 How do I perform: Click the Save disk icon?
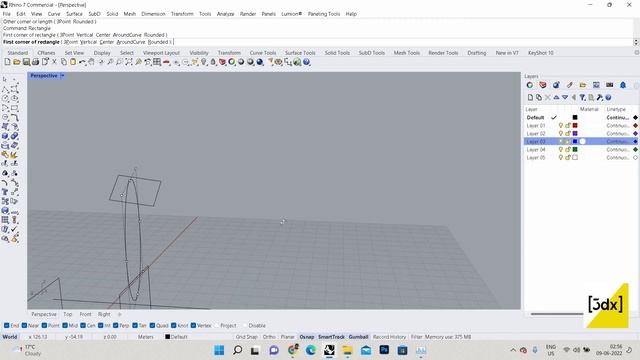pos(26,62)
